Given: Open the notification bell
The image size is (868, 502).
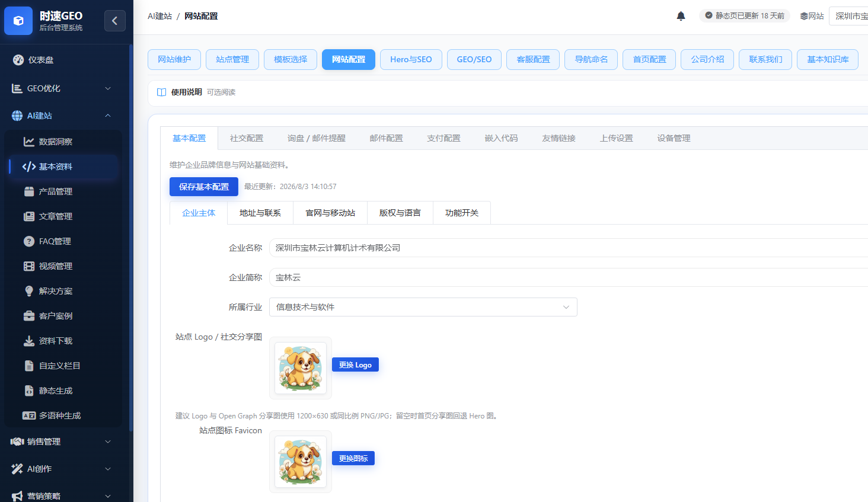Looking at the screenshot, I should click(x=681, y=16).
